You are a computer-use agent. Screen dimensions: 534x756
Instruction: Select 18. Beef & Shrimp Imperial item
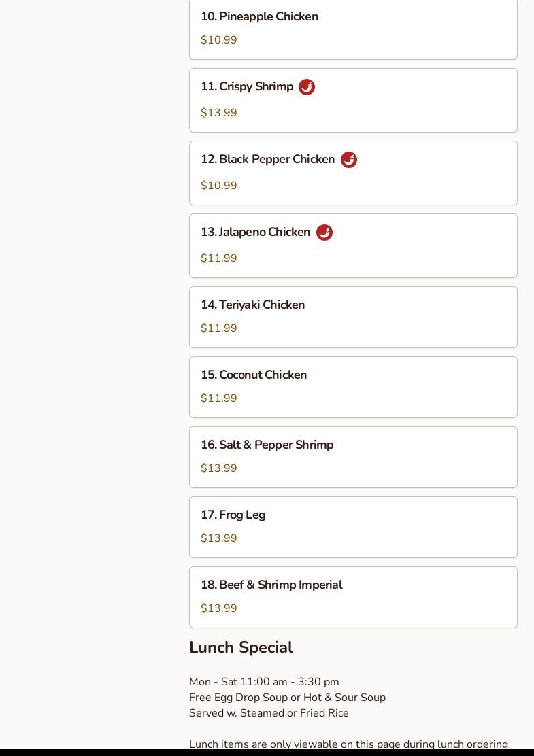click(x=271, y=585)
